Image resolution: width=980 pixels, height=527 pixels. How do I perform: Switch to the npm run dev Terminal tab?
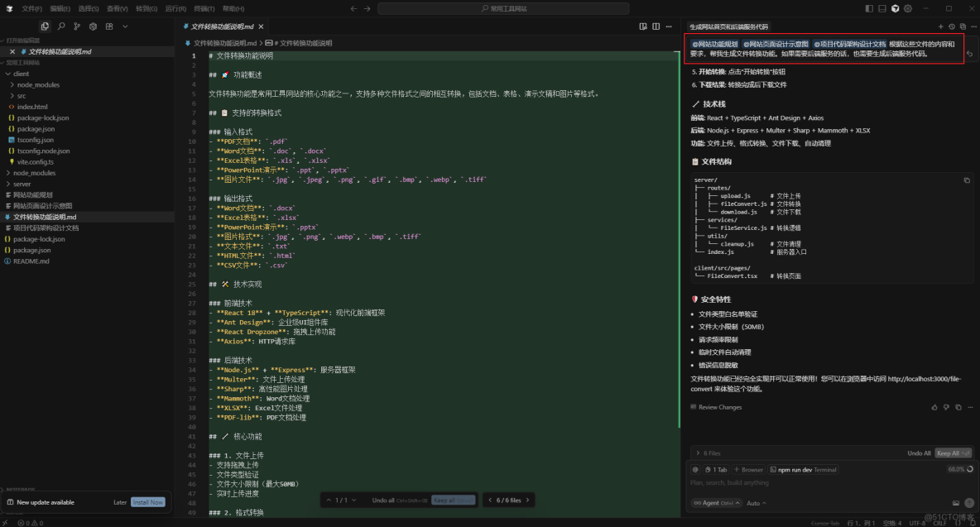[804, 470]
